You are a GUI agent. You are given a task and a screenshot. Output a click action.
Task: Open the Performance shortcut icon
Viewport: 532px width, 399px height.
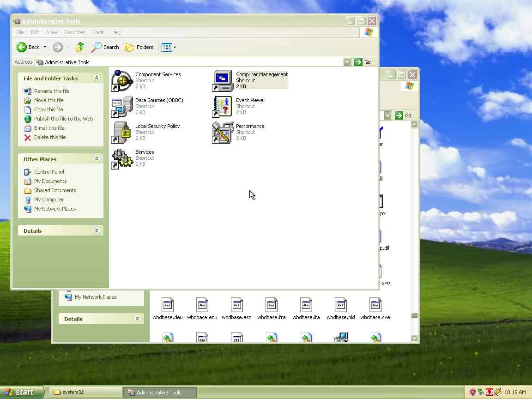pyautogui.click(x=222, y=133)
